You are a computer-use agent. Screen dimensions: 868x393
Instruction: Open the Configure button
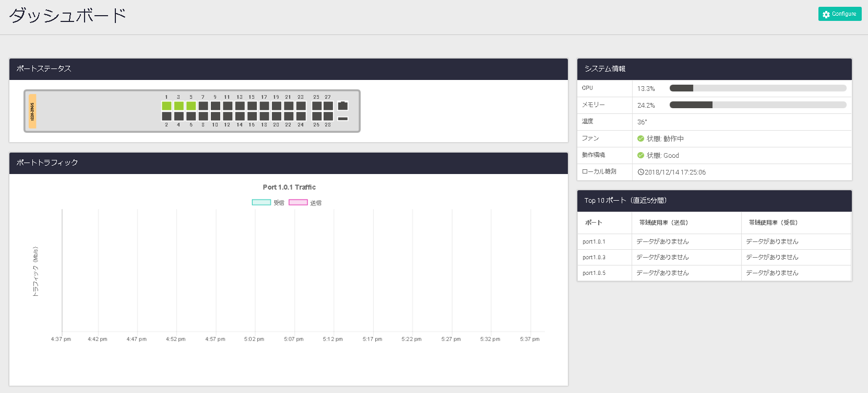pyautogui.click(x=839, y=14)
